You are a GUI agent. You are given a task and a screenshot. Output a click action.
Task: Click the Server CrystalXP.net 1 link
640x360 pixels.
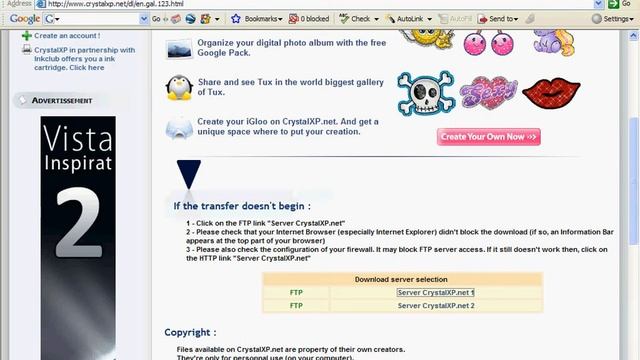pos(436,293)
